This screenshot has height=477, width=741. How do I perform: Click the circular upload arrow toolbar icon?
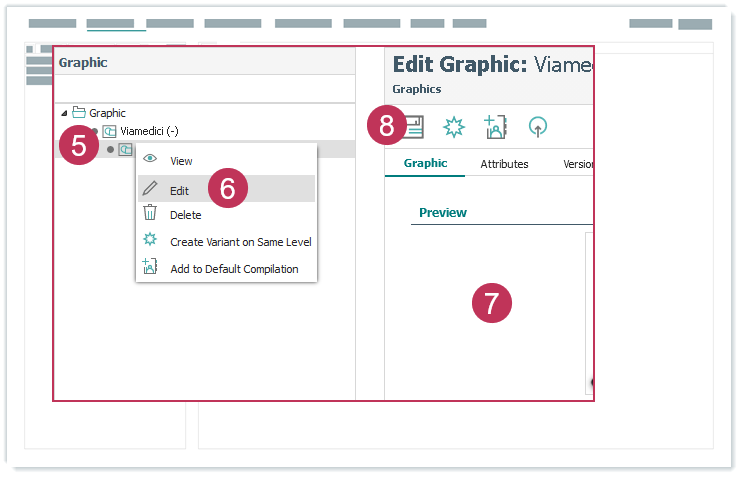tap(538, 127)
